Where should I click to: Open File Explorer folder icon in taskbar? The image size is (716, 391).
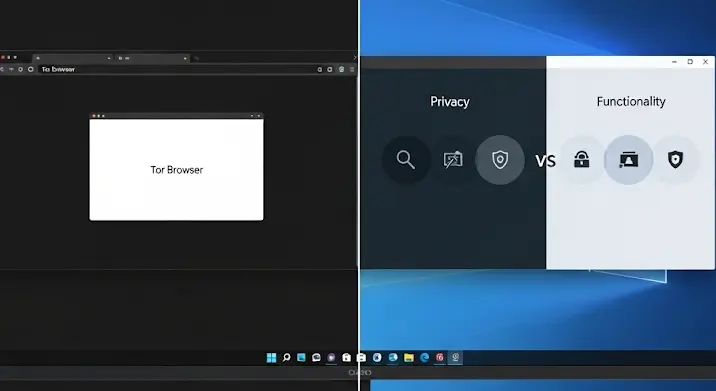coord(409,358)
